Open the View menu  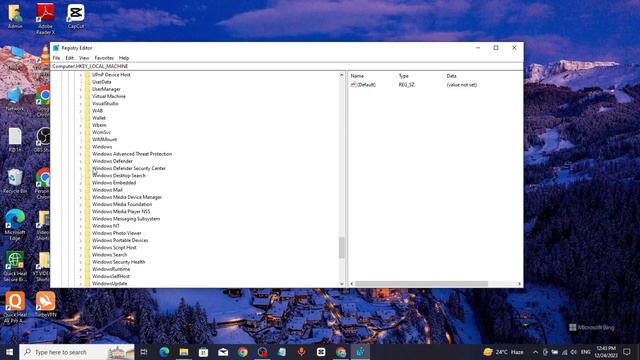(84, 58)
